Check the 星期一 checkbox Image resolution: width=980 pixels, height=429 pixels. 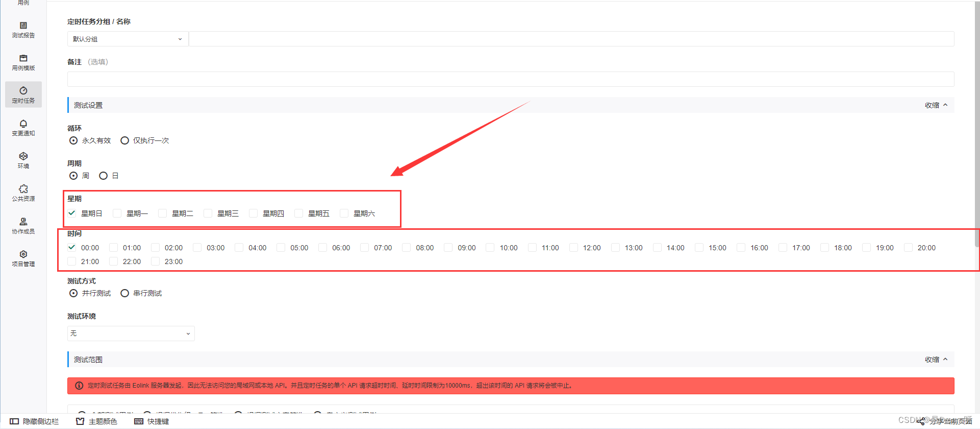tap(117, 213)
